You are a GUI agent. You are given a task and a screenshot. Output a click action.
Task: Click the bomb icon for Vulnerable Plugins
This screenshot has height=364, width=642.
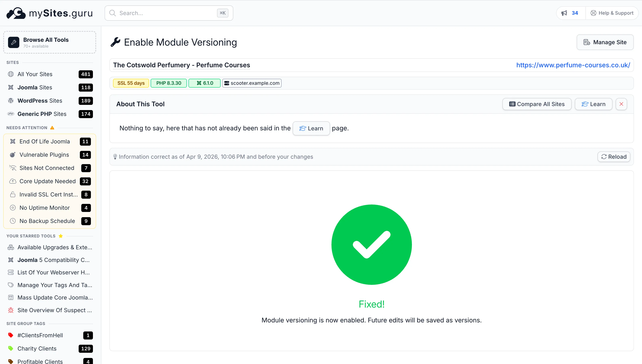point(13,154)
